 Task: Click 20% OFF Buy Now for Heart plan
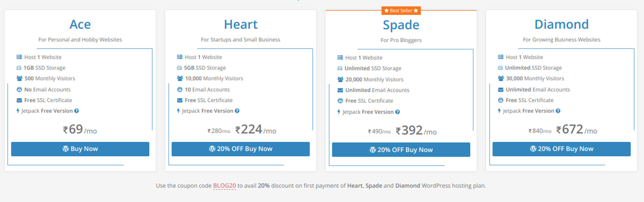(x=241, y=149)
